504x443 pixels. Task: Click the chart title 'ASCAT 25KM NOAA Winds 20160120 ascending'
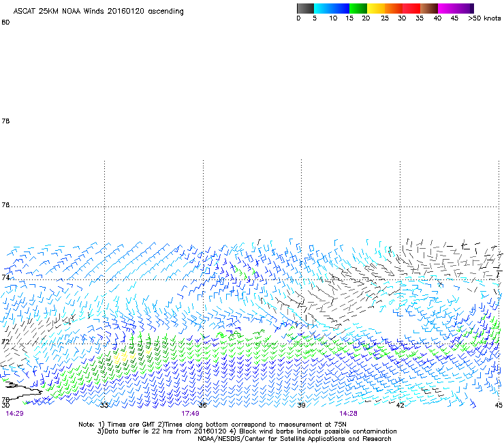pos(98,12)
